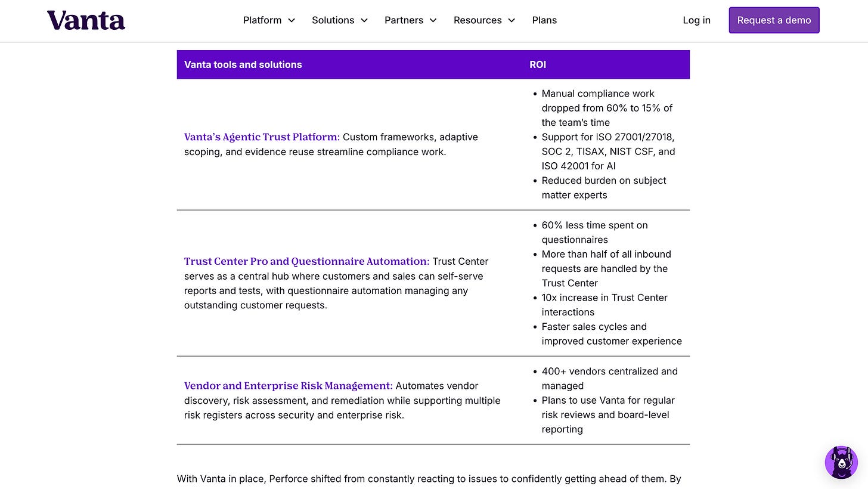The image size is (868, 489).
Task: Click 'Vanta's Agentic Trust Platform:' heading text
Action: tap(262, 137)
